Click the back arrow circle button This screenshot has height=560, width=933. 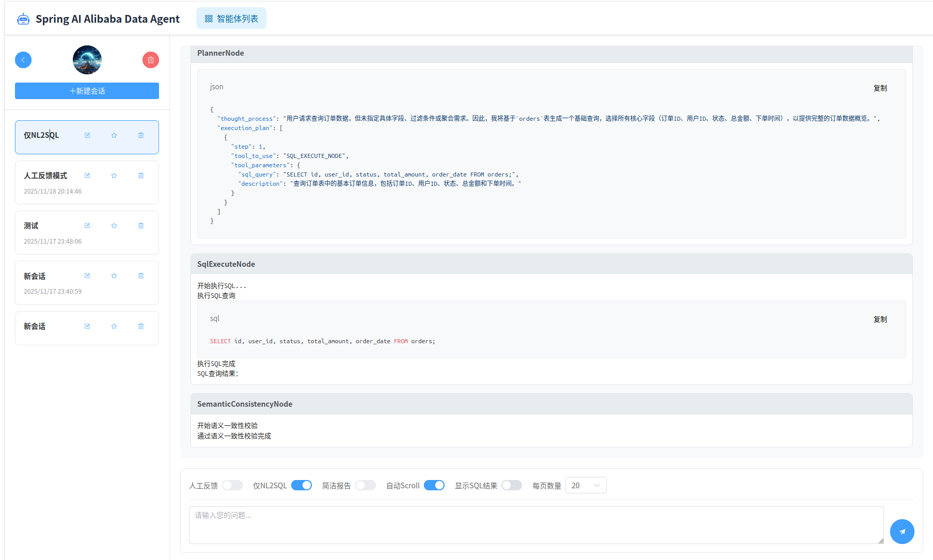pos(23,60)
